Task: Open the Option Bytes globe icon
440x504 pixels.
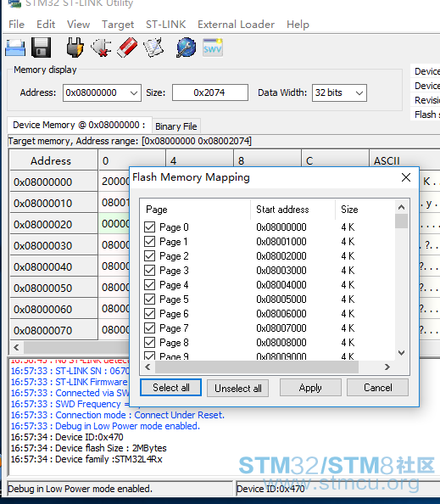Action: [186, 48]
